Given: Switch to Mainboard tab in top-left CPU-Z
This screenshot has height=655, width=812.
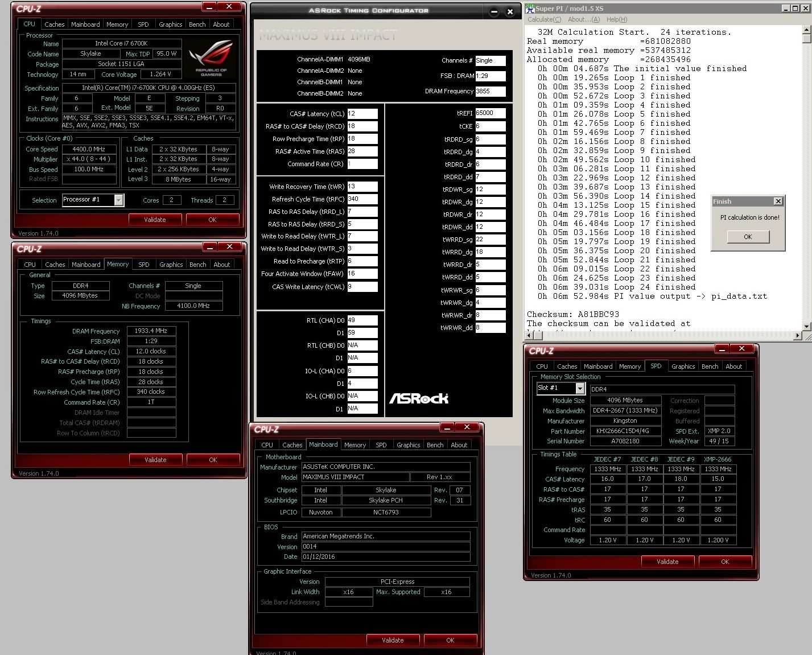Looking at the screenshot, I should (x=85, y=24).
